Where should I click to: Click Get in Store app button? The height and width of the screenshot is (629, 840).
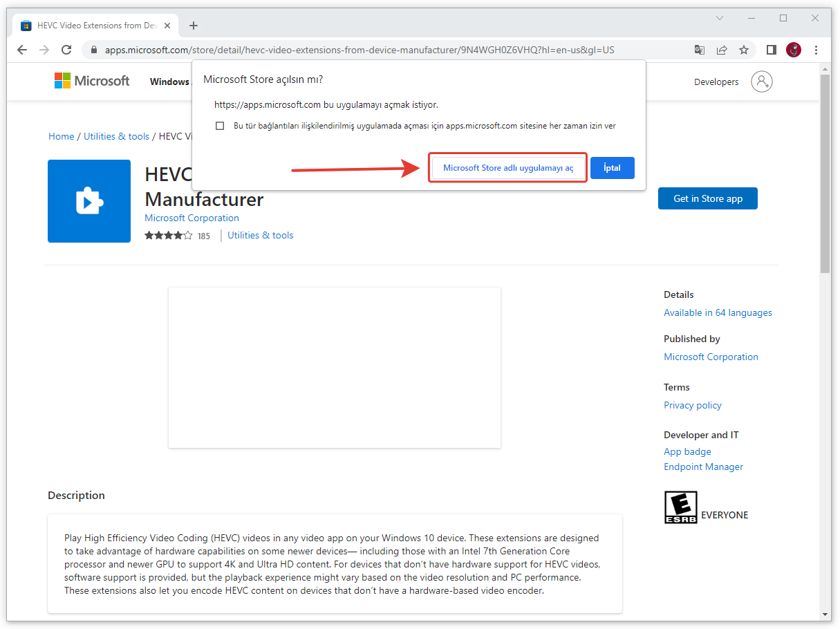click(x=707, y=198)
